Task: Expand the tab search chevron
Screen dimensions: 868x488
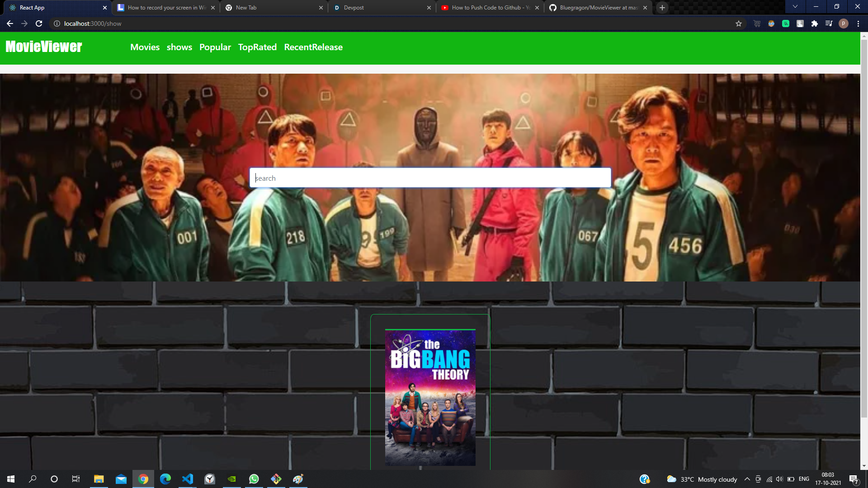Action: [795, 7]
